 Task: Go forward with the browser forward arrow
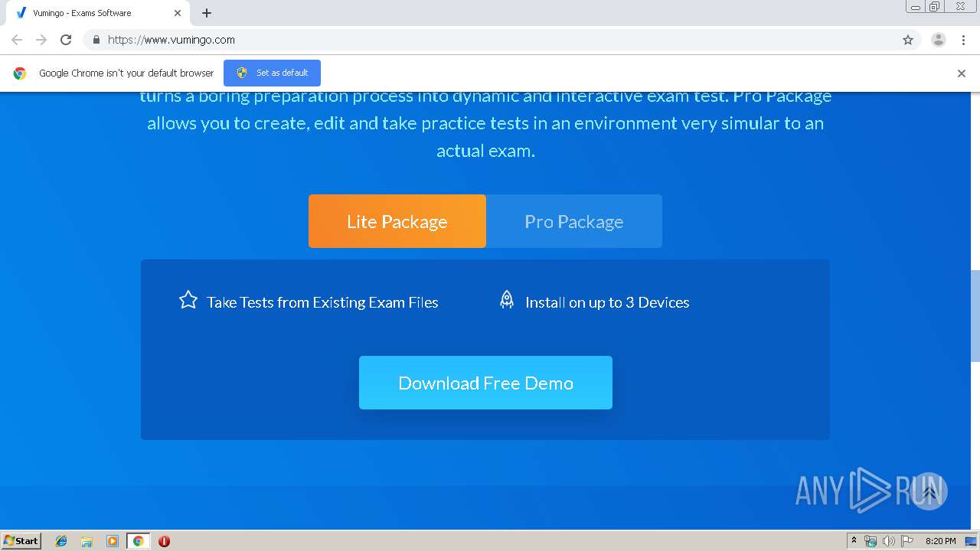pos(41,40)
